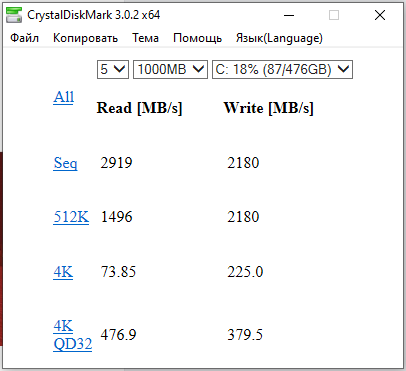Open the drive selector showing C: 18%
This screenshot has height=371, width=406.
(282, 69)
